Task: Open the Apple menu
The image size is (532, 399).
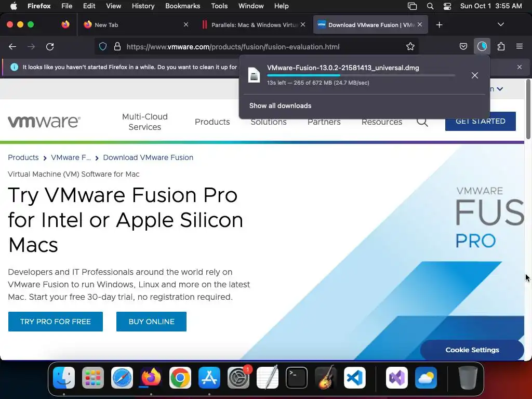Action: 14,6
